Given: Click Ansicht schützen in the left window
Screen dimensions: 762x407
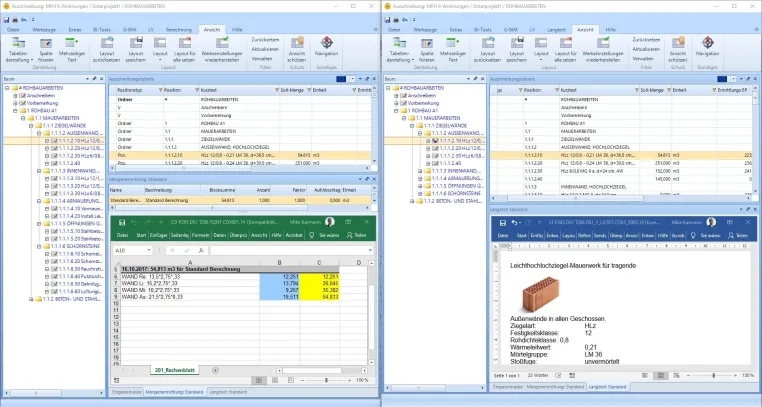Looking at the screenshot, I should coord(296,50).
